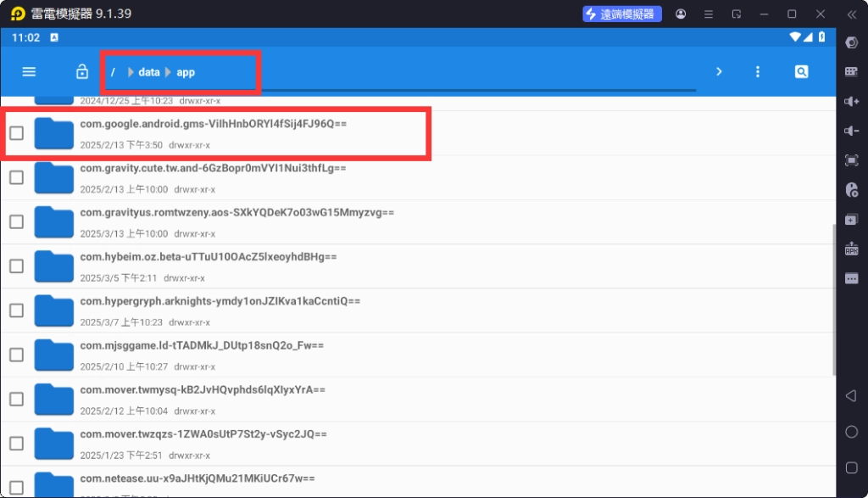Tap the Android back triangle button
The image size is (868, 498).
pyautogui.click(x=851, y=395)
